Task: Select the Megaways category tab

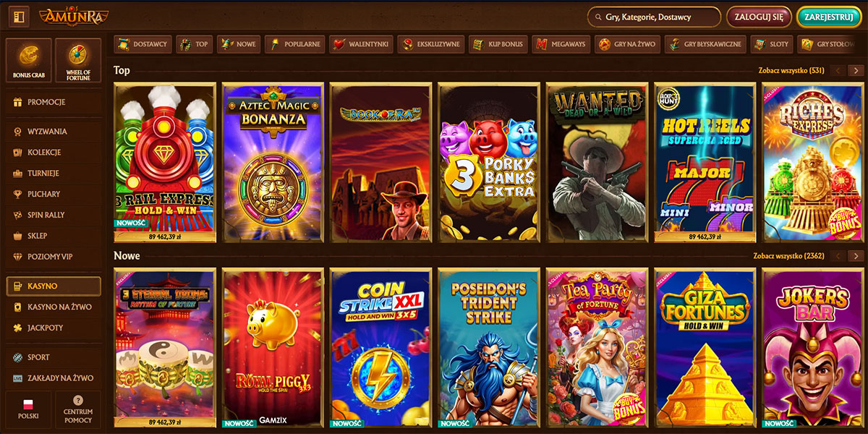Action: click(x=561, y=44)
